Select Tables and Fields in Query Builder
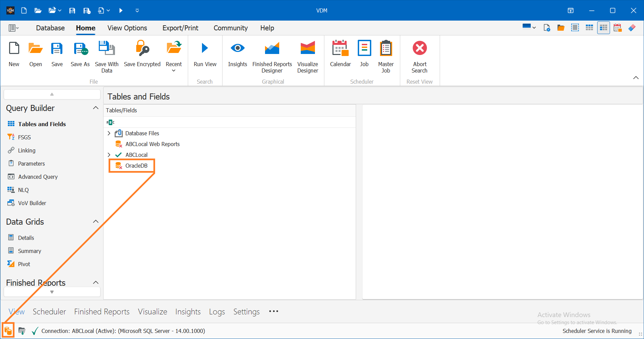This screenshot has height=339, width=644. [x=37, y=124]
